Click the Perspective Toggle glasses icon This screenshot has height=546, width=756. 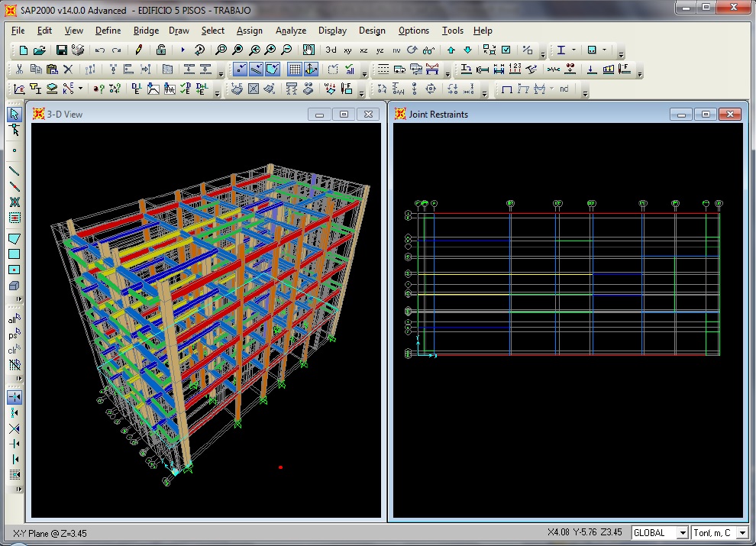point(428,50)
